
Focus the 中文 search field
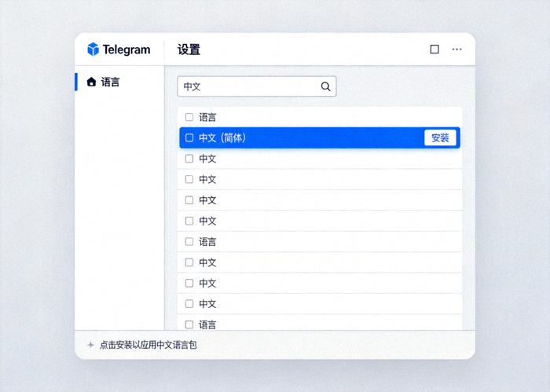pos(257,86)
